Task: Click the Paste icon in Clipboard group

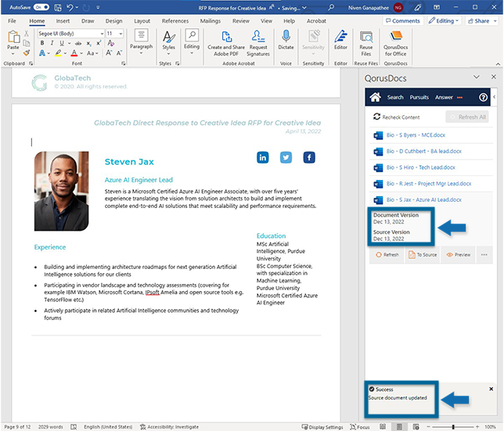Action: click(13, 37)
